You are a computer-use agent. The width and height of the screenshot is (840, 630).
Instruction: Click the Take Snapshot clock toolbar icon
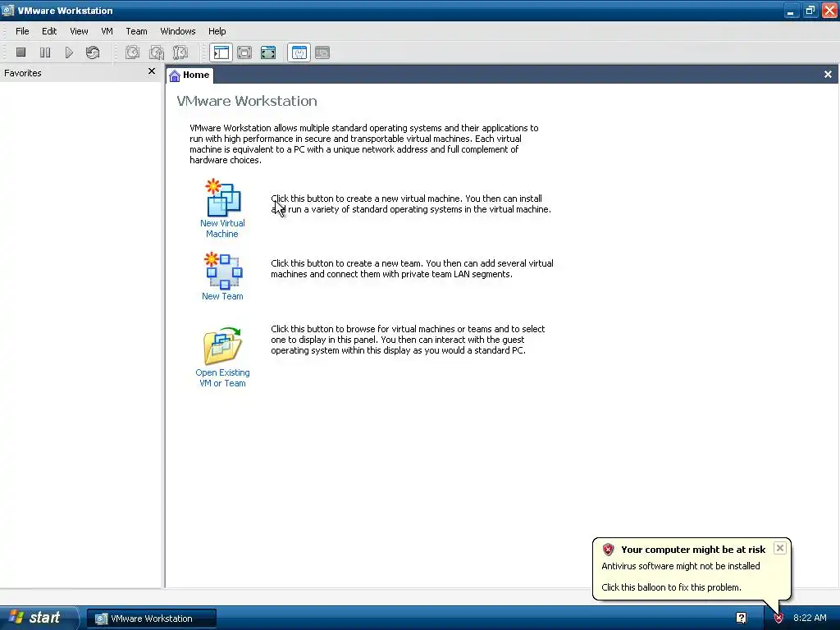tap(133, 52)
